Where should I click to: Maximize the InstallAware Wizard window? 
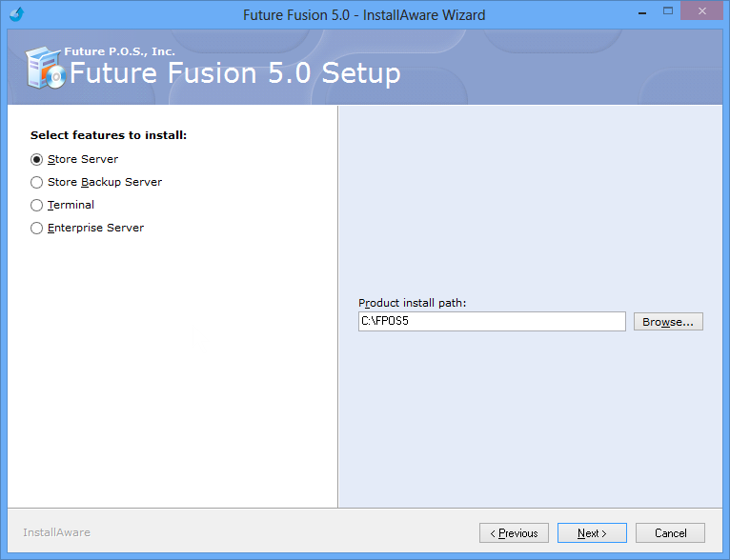click(668, 11)
